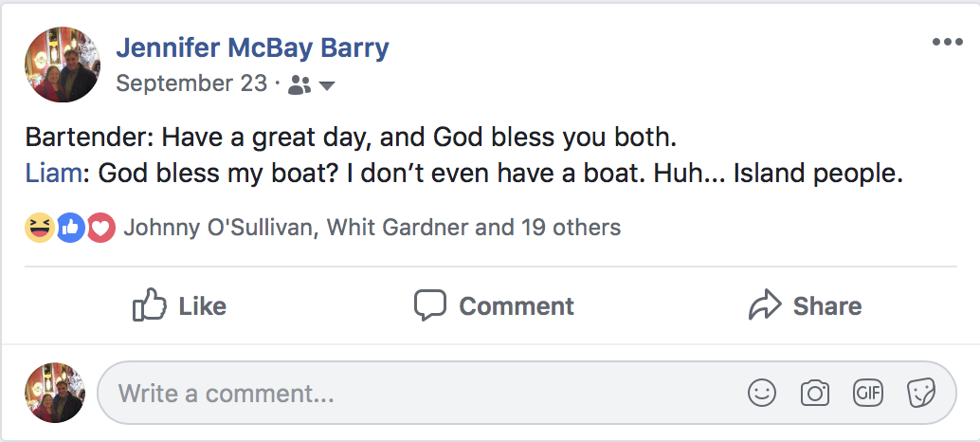This screenshot has height=442, width=980.
Task: Click the haha laughing reaction emoji
Action: (x=40, y=228)
